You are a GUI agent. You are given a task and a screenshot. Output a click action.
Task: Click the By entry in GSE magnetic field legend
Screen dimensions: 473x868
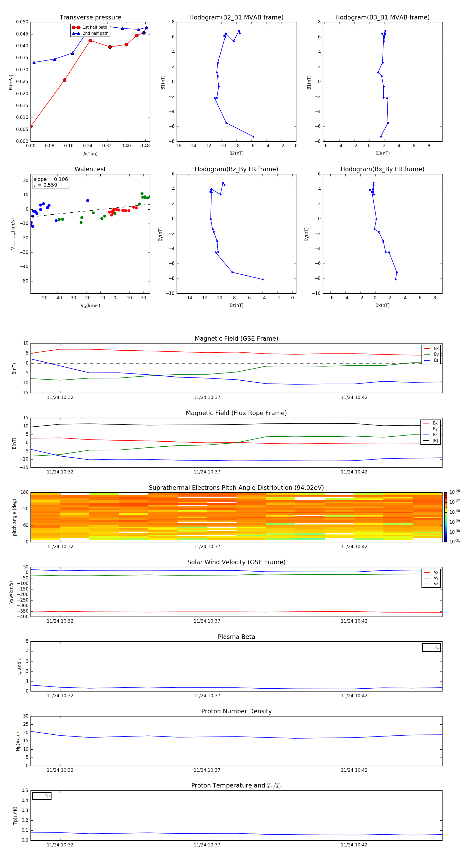pos(431,355)
